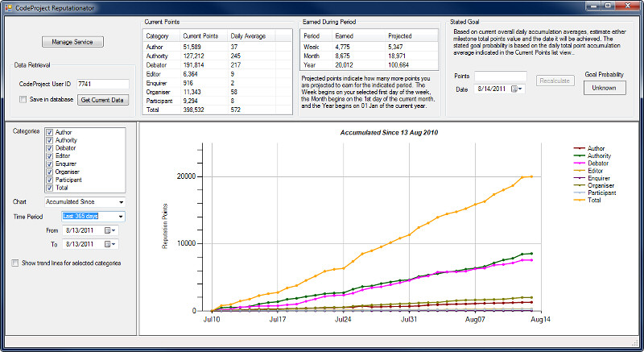Click the From date field text

80,230
